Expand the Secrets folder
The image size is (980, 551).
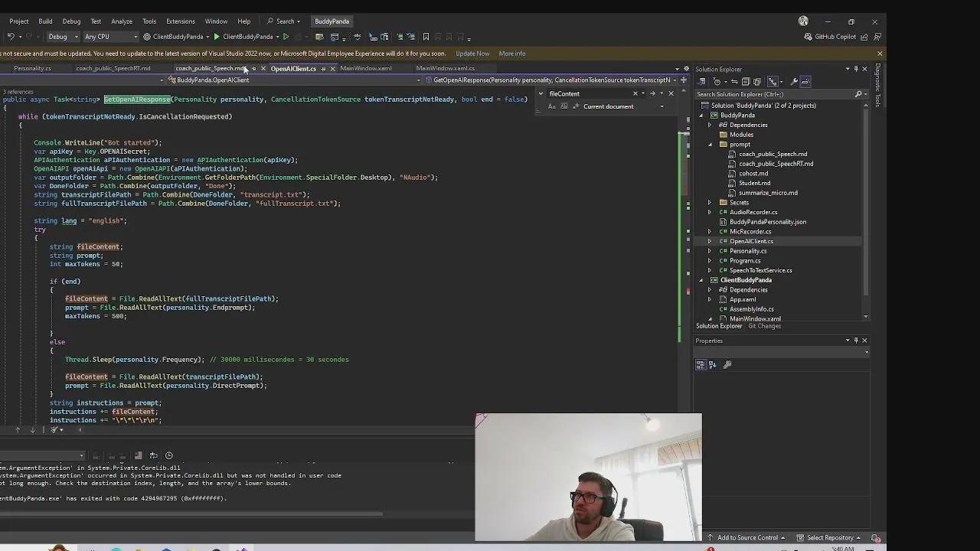(x=710, y=203)
